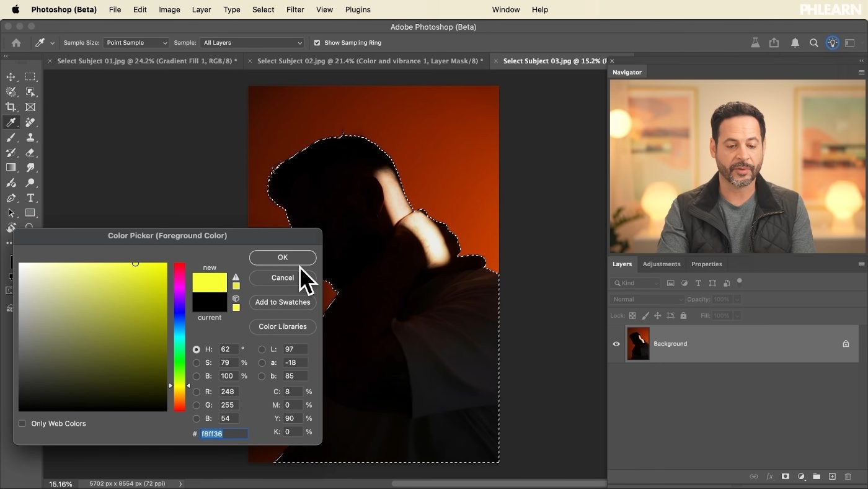Select the S saturation radio button

[x=197, y=363]
